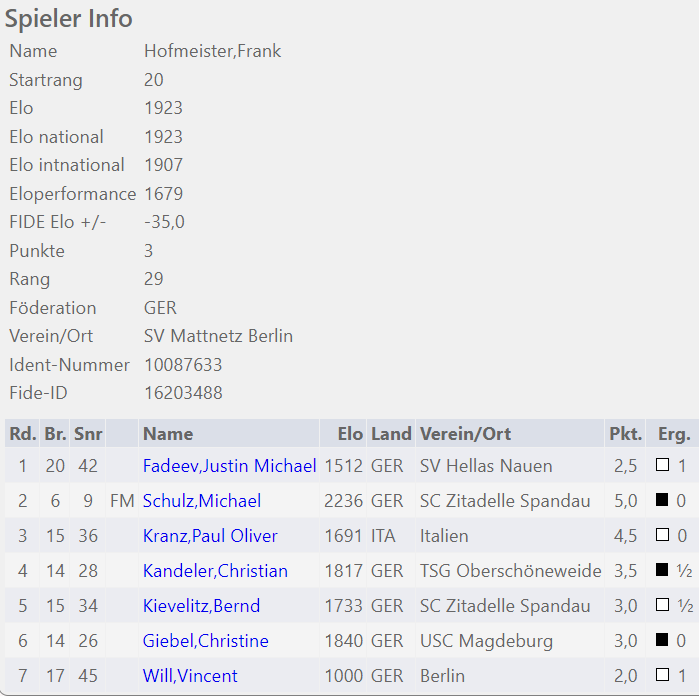Click white piece icon in round 3 result
The width and height of the screenshot is (699, 696).
[662, 535]
